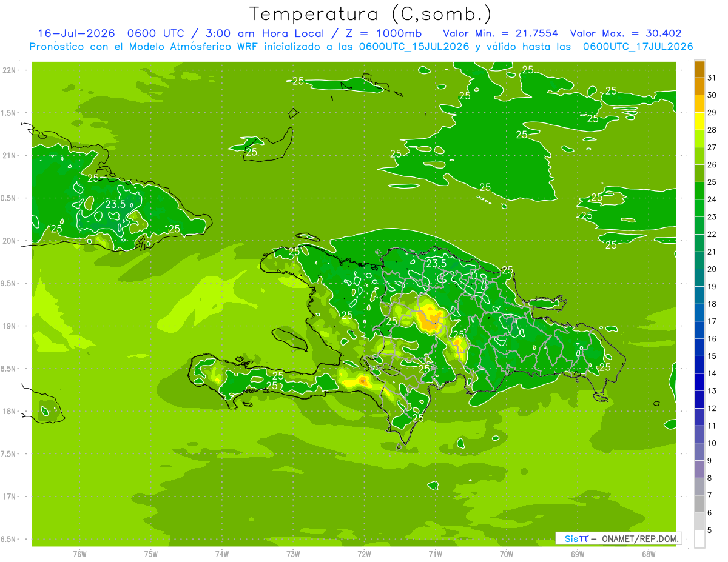Select the "16-Jul-2026" forecast date text
This screenshot has width=728, height=562.
(76, 33)
